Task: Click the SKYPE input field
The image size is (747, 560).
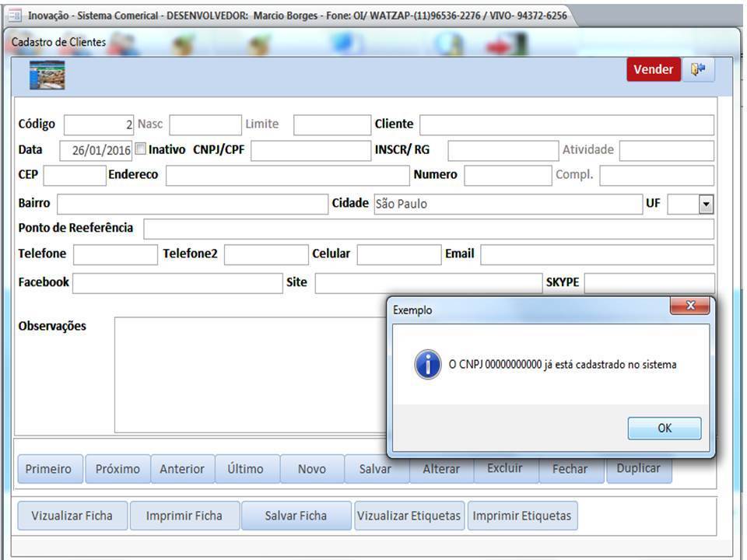Action: click(649, 283)
